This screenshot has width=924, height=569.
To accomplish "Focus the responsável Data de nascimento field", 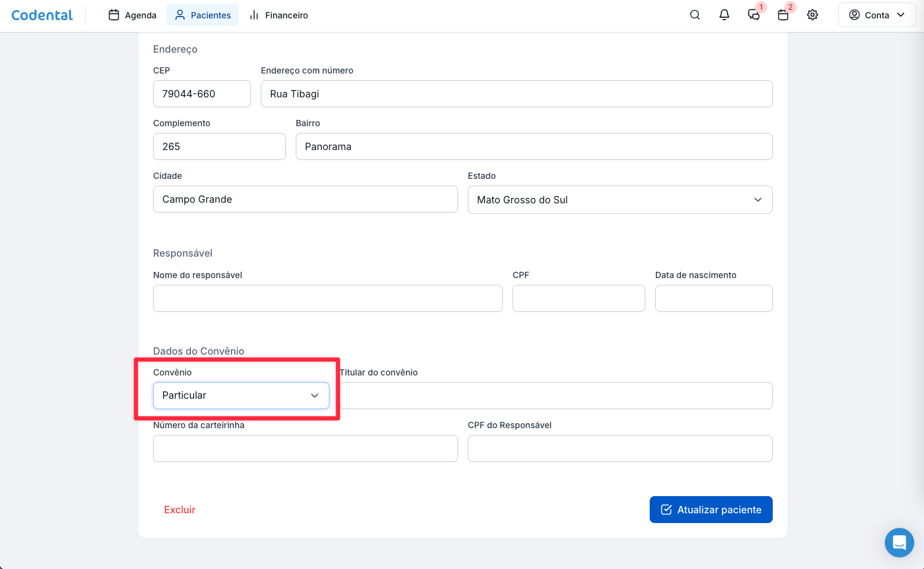I will (713, 298).
